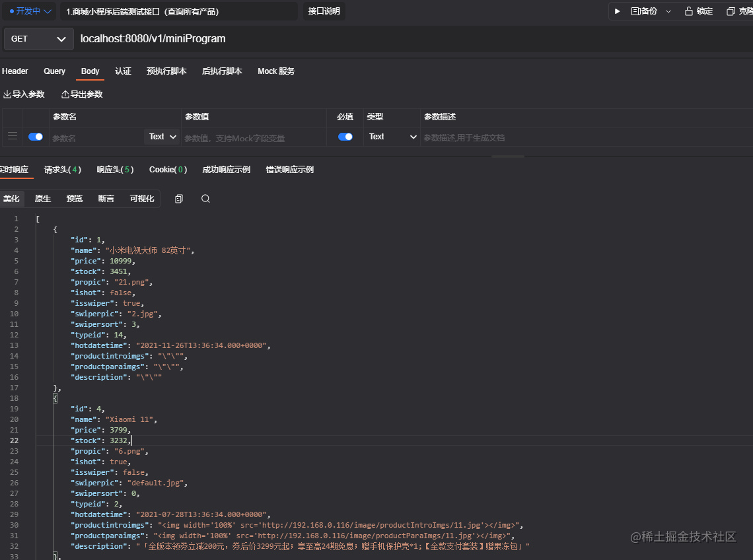The height and width of the screenshot is (560, 753).
Task: Toggle the parameter enable switch
Action: 35,137
